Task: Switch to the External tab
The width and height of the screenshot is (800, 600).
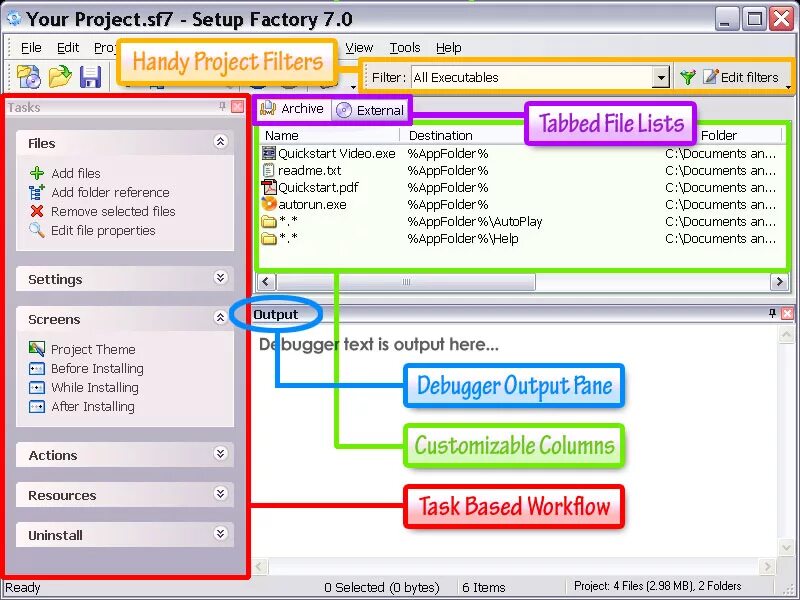Action: [370, 110]
